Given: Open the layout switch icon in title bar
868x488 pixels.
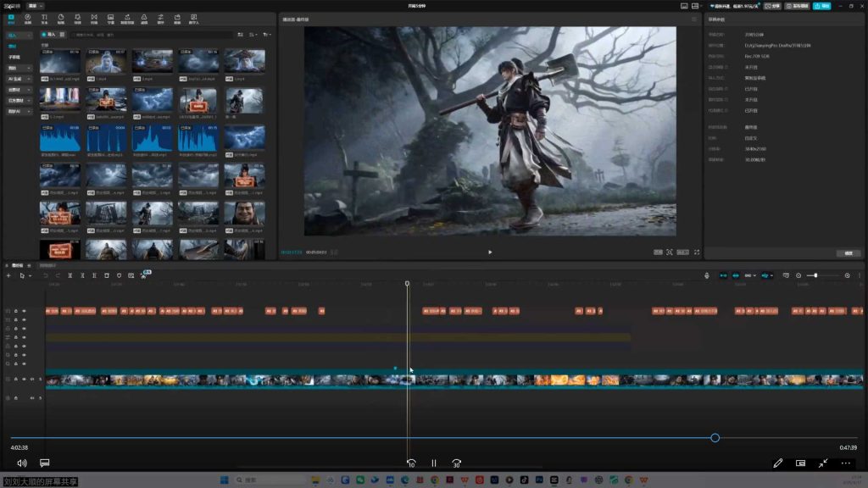Looking at the screenshot, I should (x=695, y=6).
